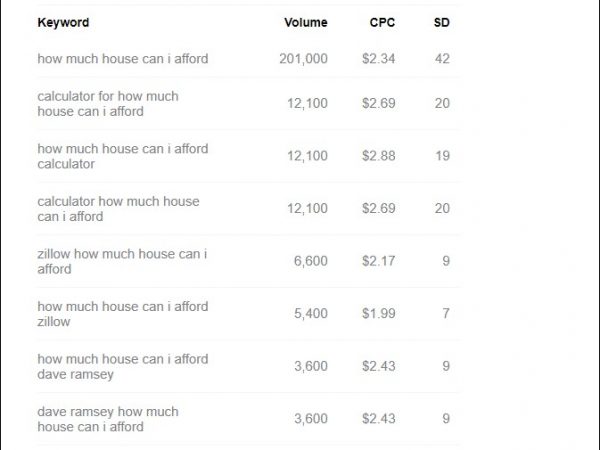Choose 'calculator how much house can i afford' keyword
Screen dimensions: 600x450
[x=118, y=209]
